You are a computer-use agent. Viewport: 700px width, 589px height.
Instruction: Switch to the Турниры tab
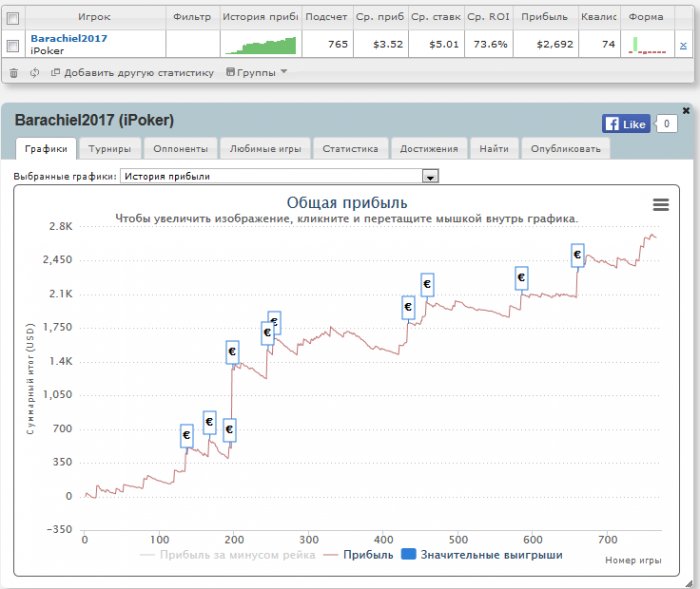click(110, 148)
